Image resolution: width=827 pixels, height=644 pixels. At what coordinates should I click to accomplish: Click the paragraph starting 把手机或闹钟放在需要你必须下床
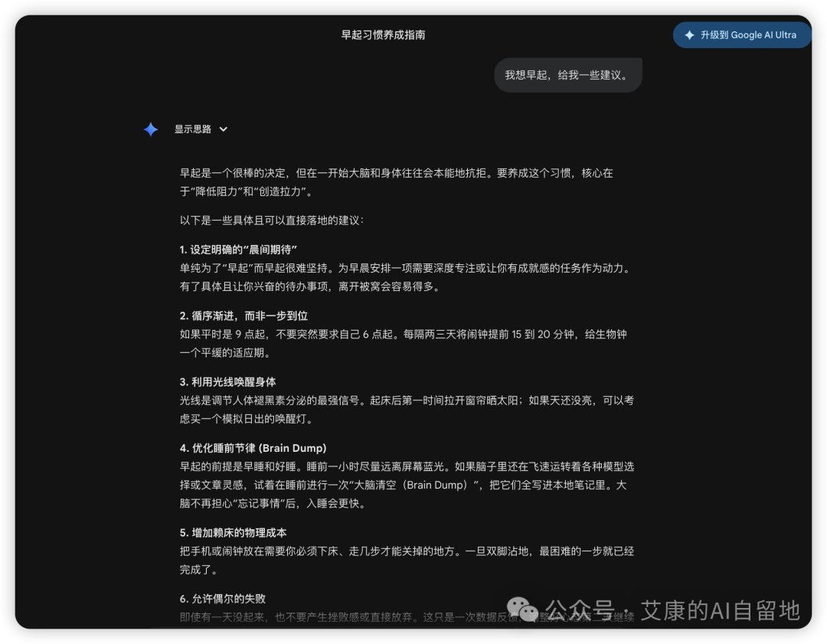407,560
